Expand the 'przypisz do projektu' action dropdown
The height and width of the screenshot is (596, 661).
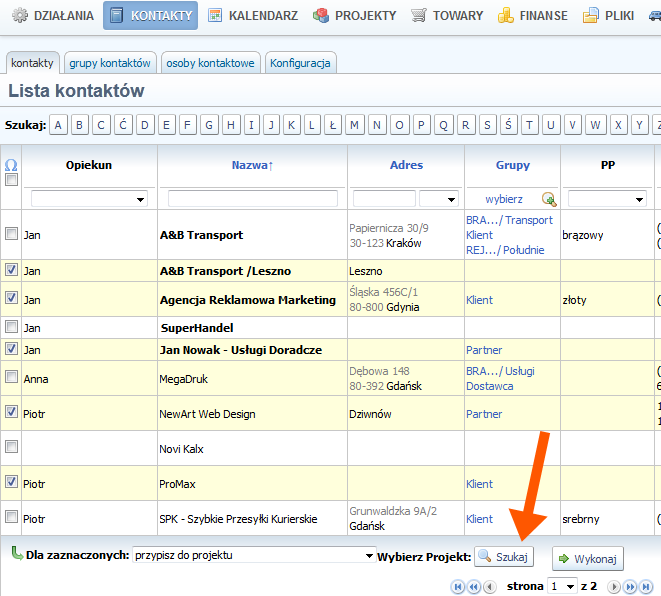(x=253, y=555)
